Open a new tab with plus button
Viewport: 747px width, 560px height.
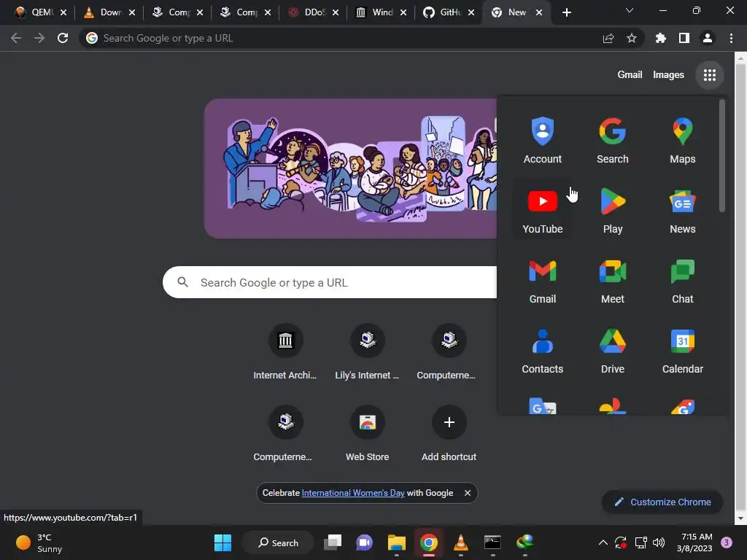[x=566, y=12]
